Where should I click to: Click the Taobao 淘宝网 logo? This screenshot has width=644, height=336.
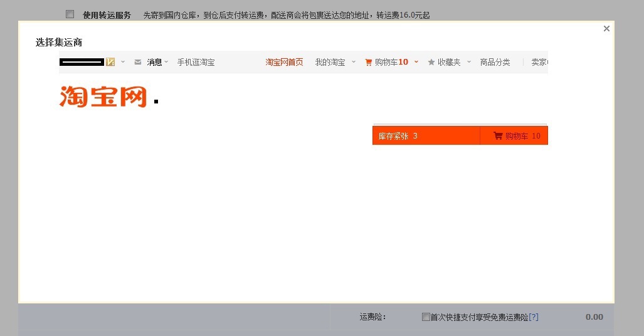103,97
